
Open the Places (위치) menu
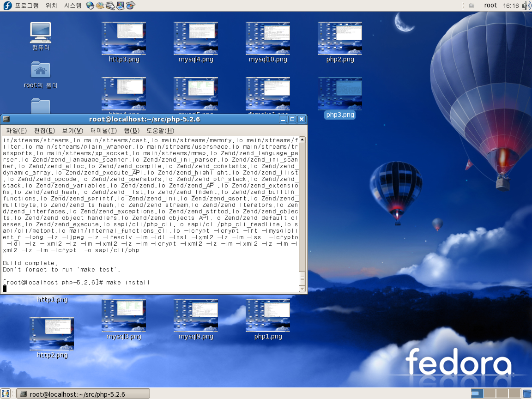[x=51, y=6]
